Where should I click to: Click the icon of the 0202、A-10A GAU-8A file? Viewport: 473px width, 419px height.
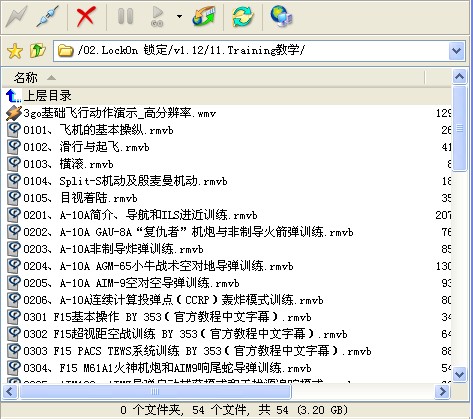(14, 232)
